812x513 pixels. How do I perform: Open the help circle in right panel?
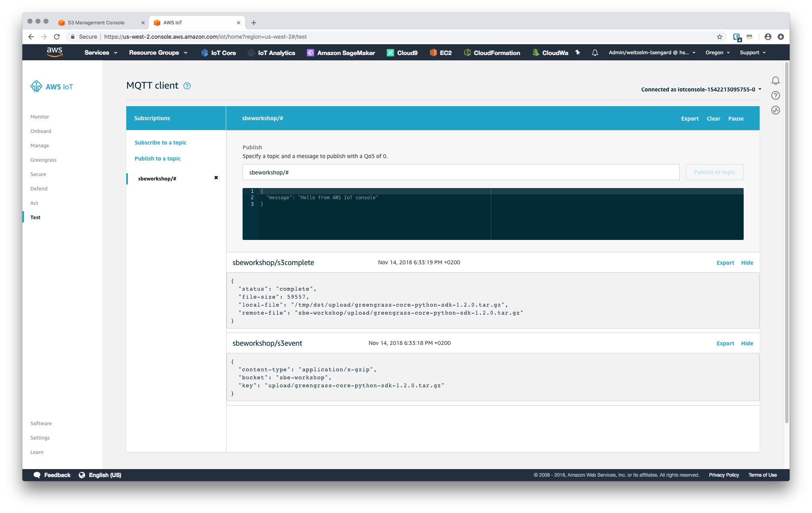pyautogui.click(x=776, y=95)
